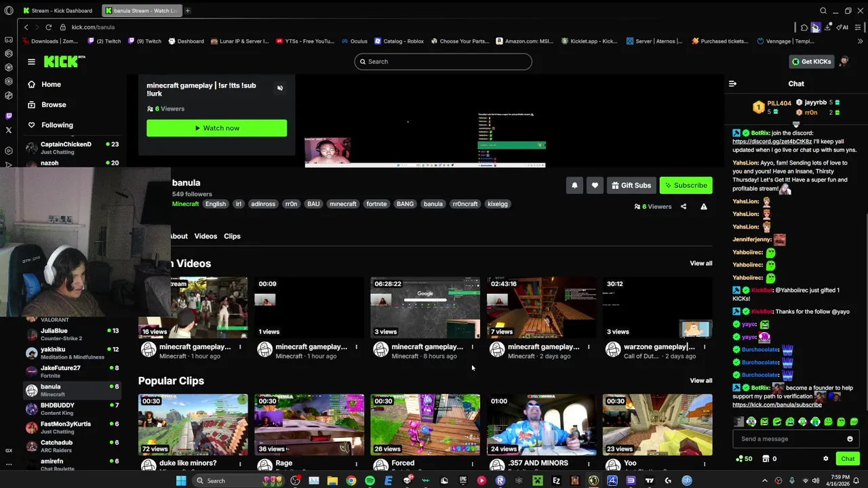The image size is (868, 488).
Task: Click the 50 channel points icon
Action: point(743,459)
